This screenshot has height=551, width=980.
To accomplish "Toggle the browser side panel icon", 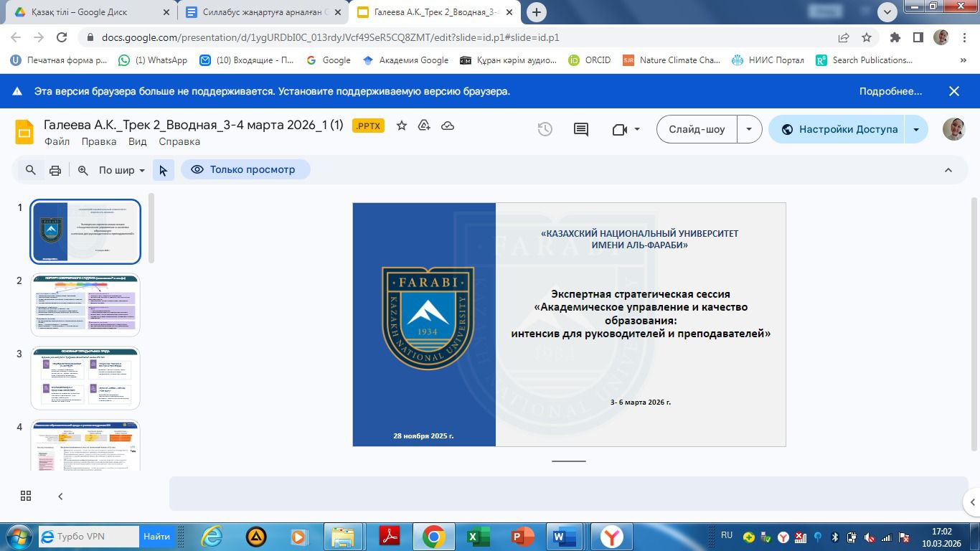I will pos(918,37).
